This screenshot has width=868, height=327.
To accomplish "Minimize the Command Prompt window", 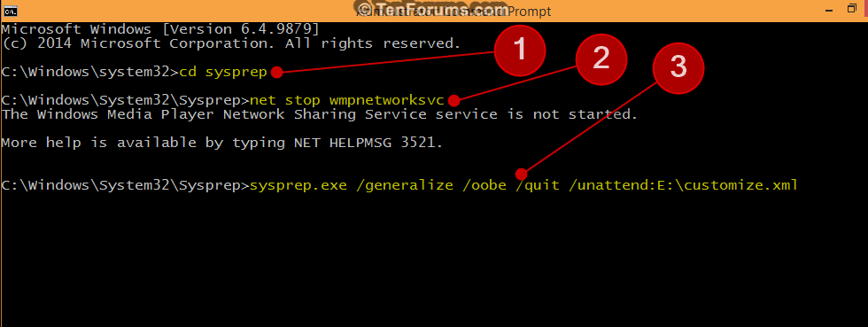I will click(829, 10).
